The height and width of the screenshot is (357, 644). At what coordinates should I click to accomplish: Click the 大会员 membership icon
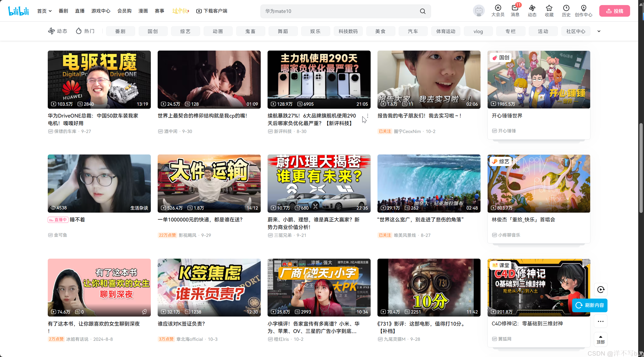(x=498, y=8)
